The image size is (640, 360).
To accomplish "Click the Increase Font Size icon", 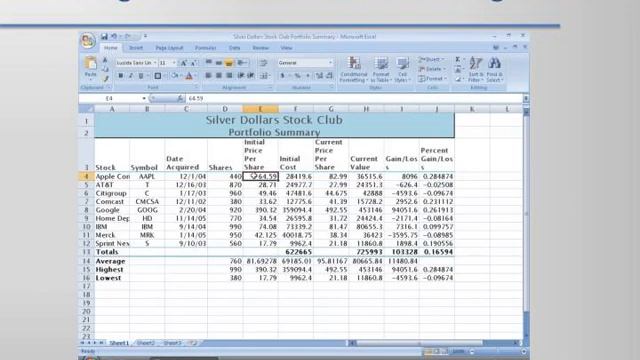I will click(x=183, y=63).
